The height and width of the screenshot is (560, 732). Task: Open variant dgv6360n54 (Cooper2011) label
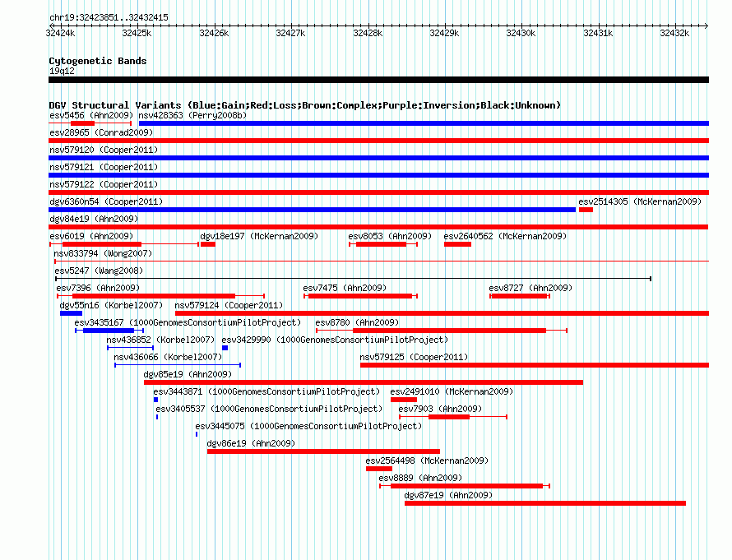[x=106, y=201]
